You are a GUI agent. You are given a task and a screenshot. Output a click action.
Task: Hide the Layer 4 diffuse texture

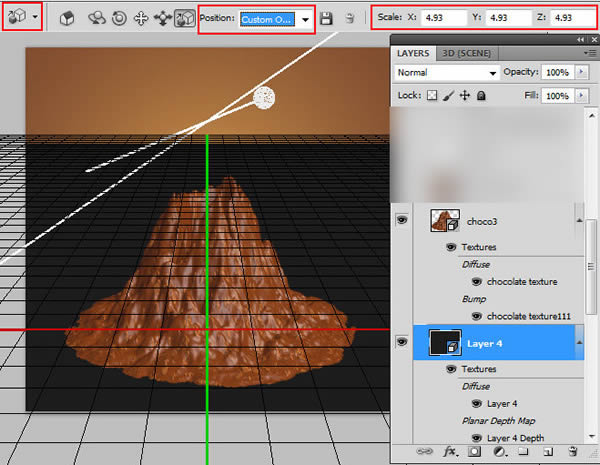476,403
